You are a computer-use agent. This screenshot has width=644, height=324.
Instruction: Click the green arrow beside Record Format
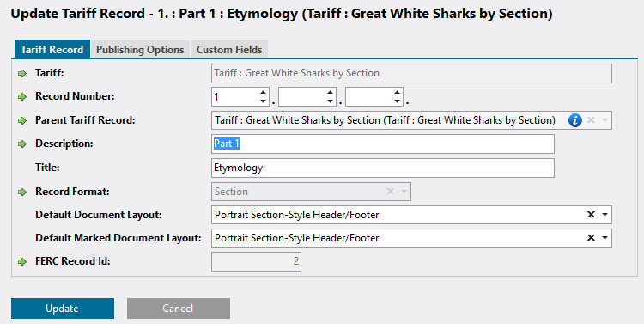pyautogui.click(x=22, y=192)
